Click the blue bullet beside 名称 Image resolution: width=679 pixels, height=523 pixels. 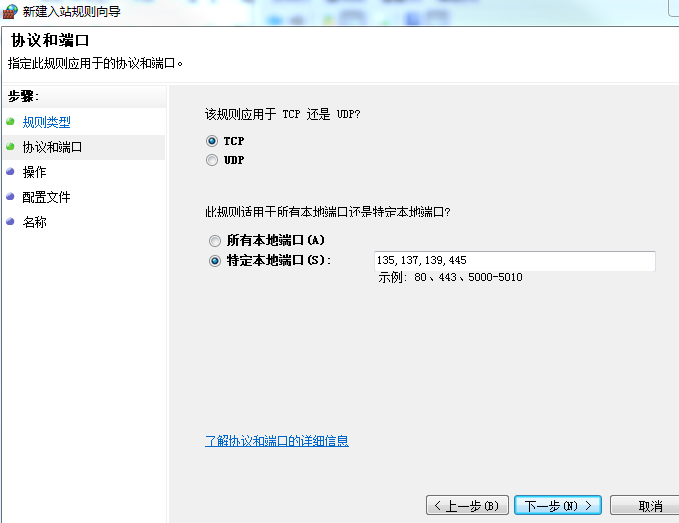pos(10,222)
